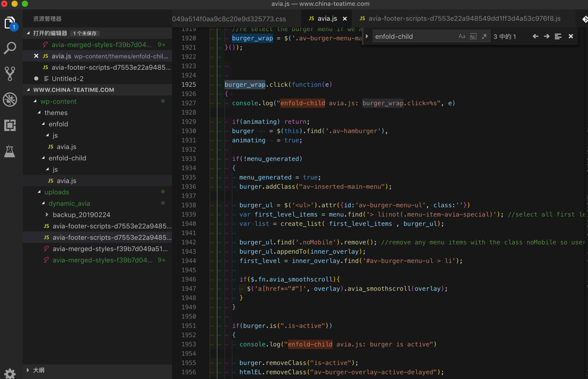Go to next find match
The width and height of the screenshot is (588, 379).
click(547, 37)
